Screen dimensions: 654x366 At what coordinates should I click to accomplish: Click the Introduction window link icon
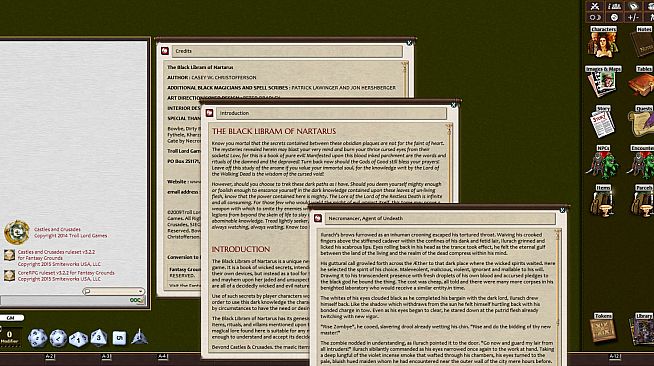[x=209, y=113]
